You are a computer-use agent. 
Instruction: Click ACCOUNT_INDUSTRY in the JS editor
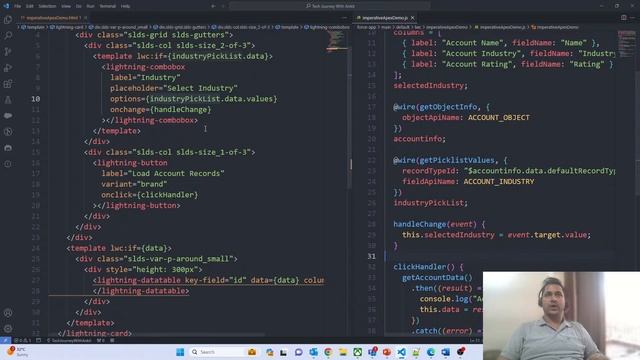point(499,182)
